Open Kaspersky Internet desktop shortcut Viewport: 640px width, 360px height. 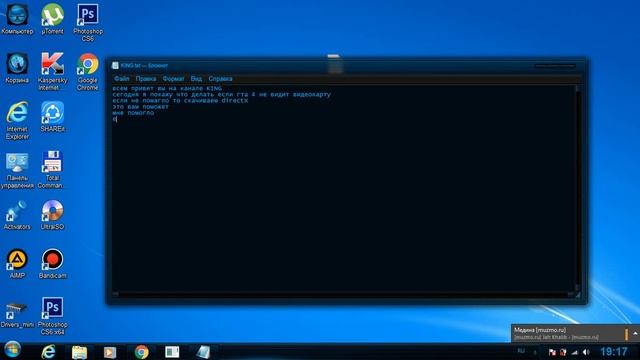[x=52, y=71]
